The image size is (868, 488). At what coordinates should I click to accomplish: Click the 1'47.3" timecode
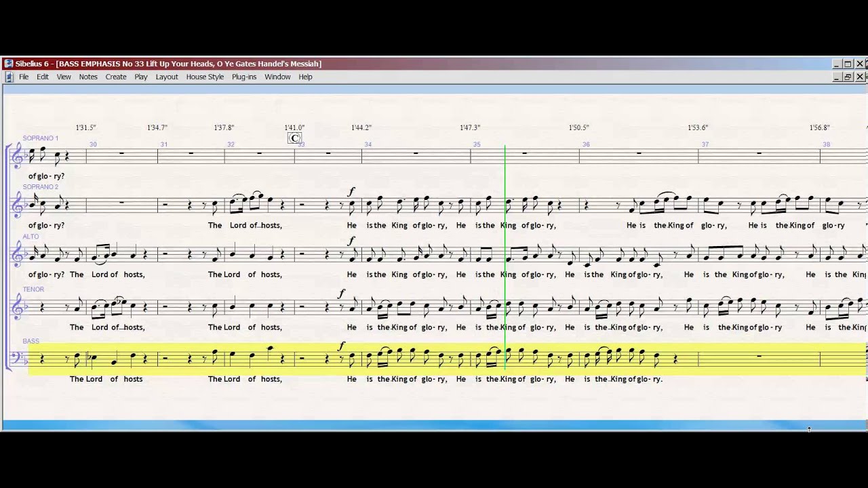(470, 127)
